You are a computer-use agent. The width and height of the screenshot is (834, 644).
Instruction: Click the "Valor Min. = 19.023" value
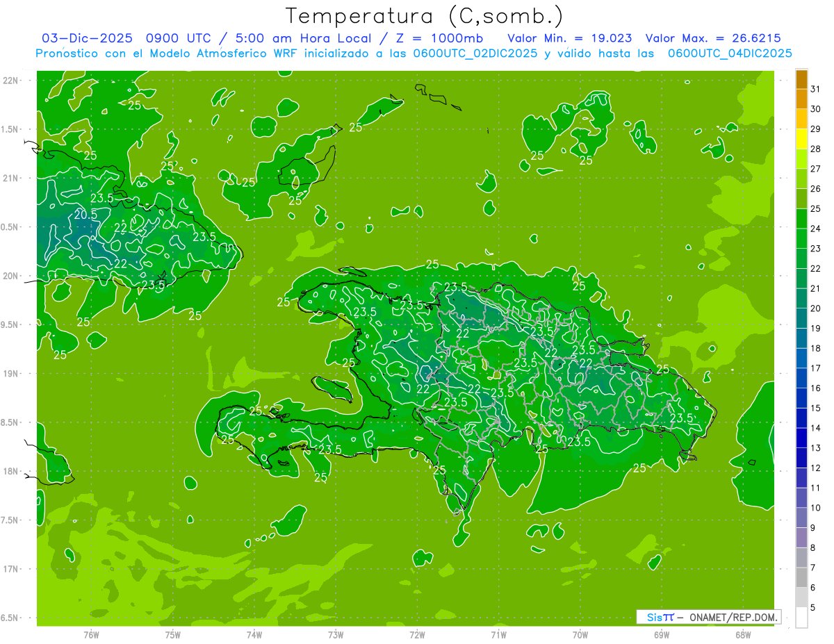pos(570,39)
